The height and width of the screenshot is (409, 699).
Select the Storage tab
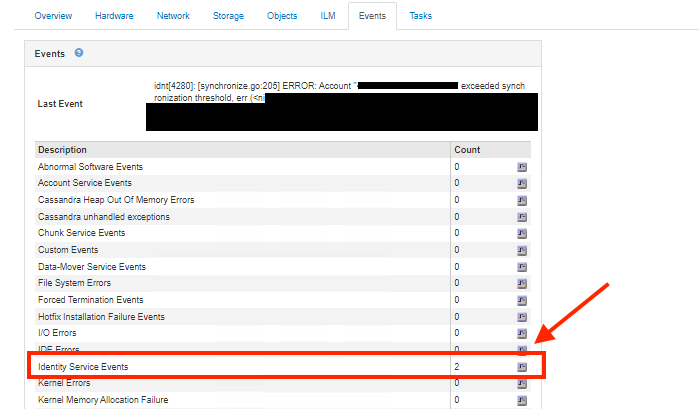tap(228, 16)
